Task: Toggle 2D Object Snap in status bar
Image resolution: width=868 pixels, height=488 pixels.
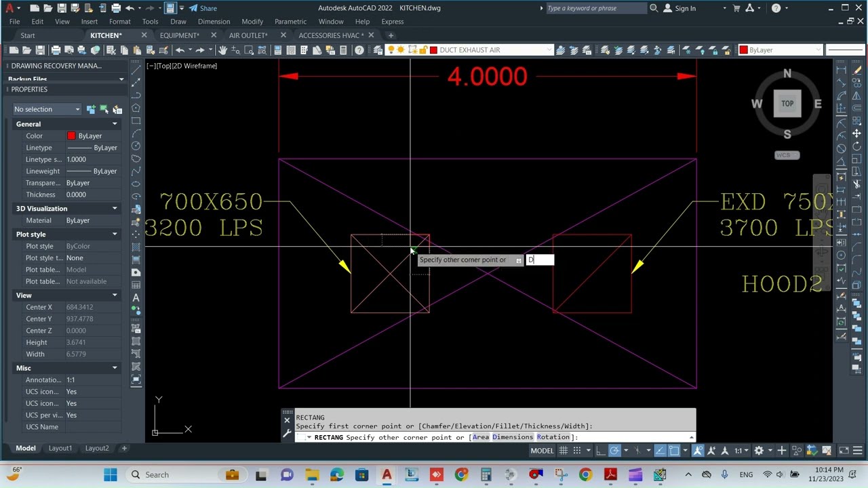Action: click(x=674, y=451)
